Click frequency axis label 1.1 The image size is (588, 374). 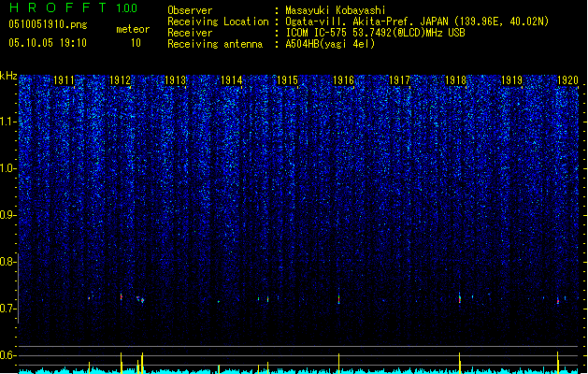point(7,122)
